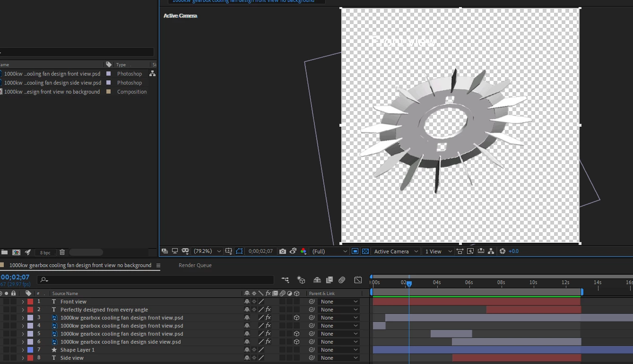
Task: Toggle the 3D layer switch for layer 3
Action: tap(296, 318)
